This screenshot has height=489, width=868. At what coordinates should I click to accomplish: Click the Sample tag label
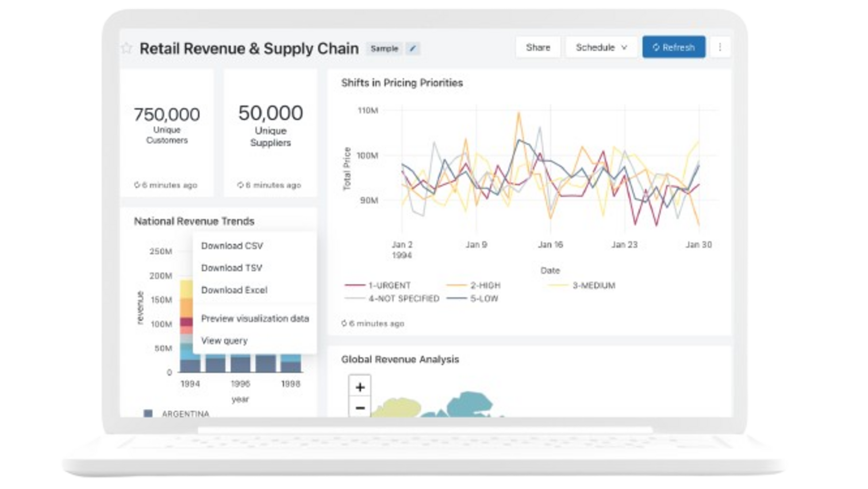tap(384, 48)
